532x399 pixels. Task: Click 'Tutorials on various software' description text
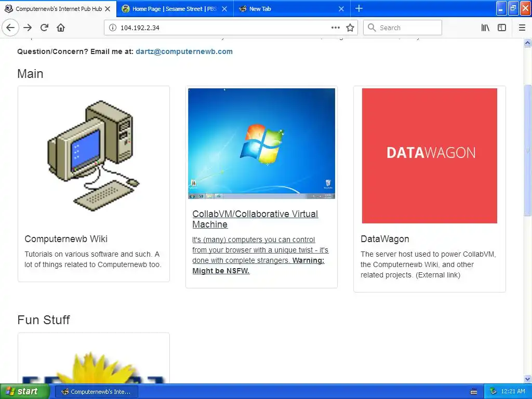click(92, 259)
